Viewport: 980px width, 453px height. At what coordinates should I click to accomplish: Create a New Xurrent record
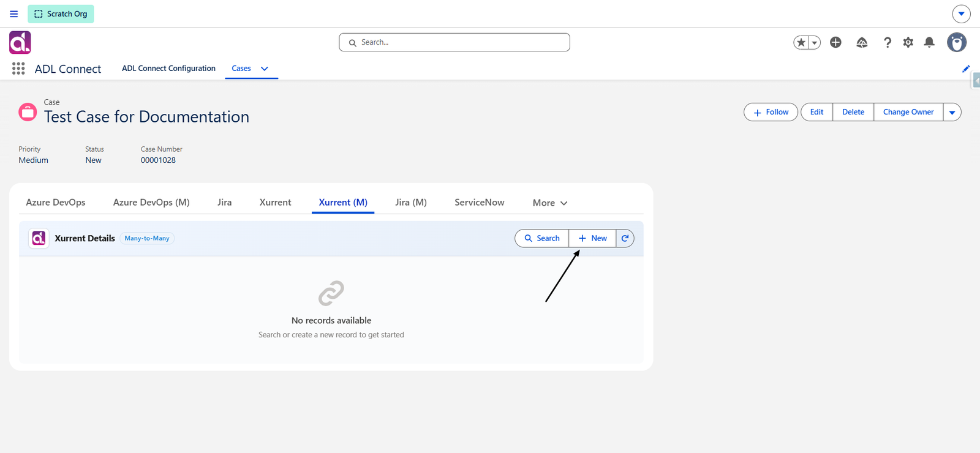pos(592,238)
